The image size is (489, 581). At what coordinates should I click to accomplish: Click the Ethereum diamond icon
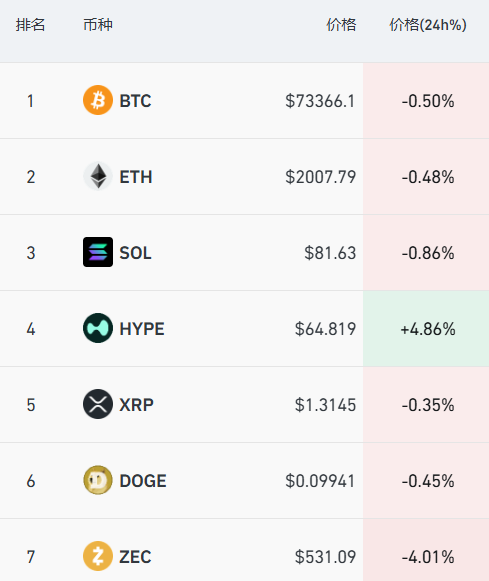(98, 176)
